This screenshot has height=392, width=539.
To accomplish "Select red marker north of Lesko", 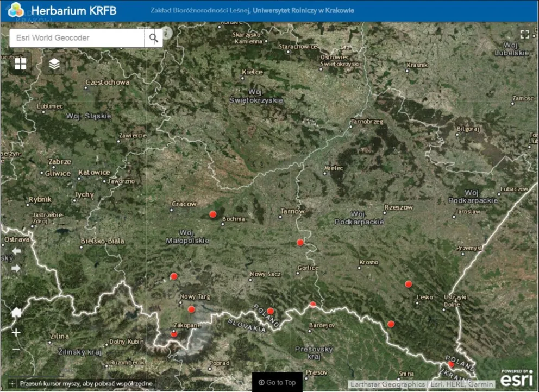I will 409,284.
